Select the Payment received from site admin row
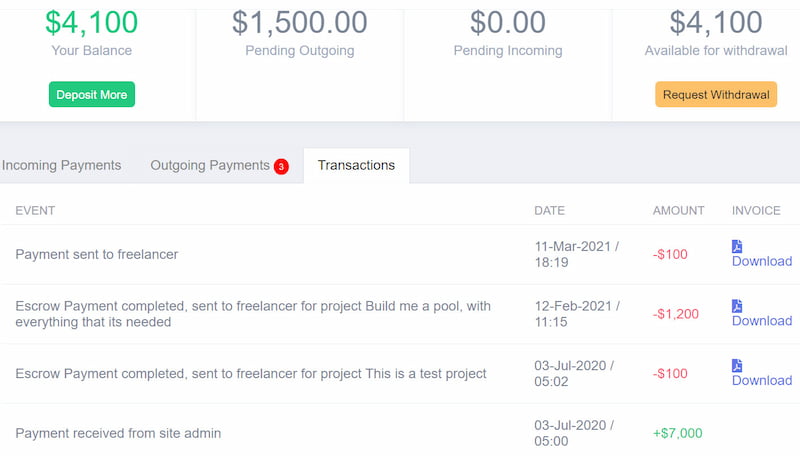The image size is (800, 456). click(x=118, y=433)
